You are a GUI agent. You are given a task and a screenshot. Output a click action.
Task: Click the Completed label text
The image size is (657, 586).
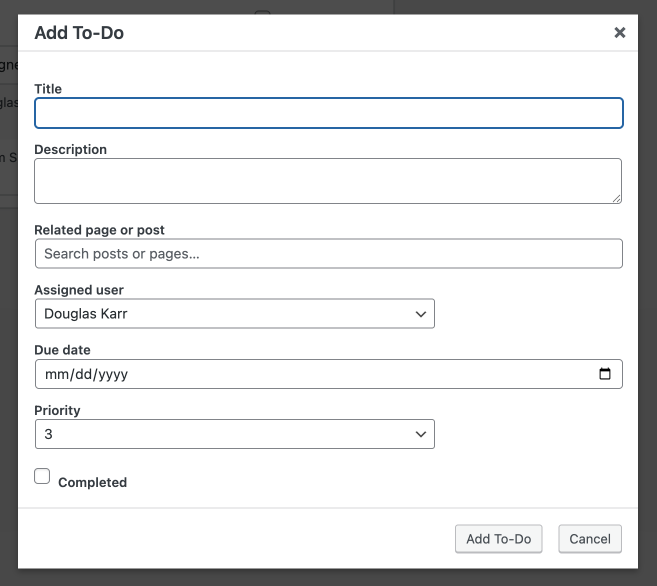(92, 482)
